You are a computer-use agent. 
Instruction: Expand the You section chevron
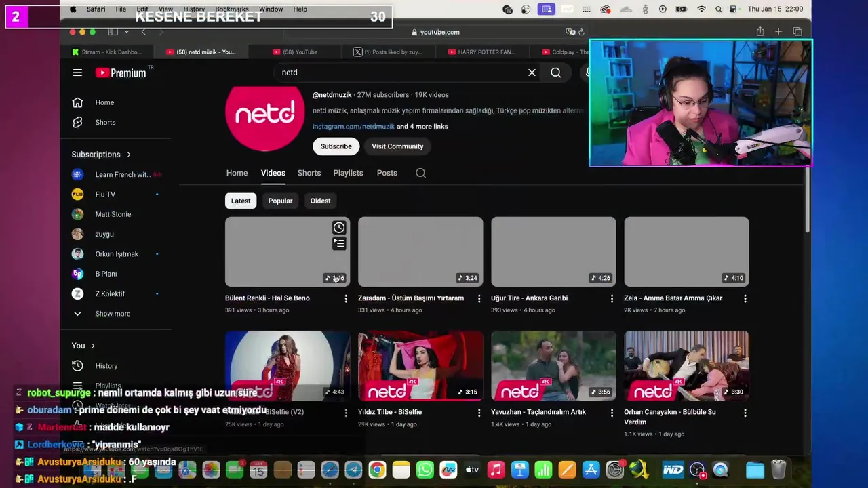(x=93, y=346)
